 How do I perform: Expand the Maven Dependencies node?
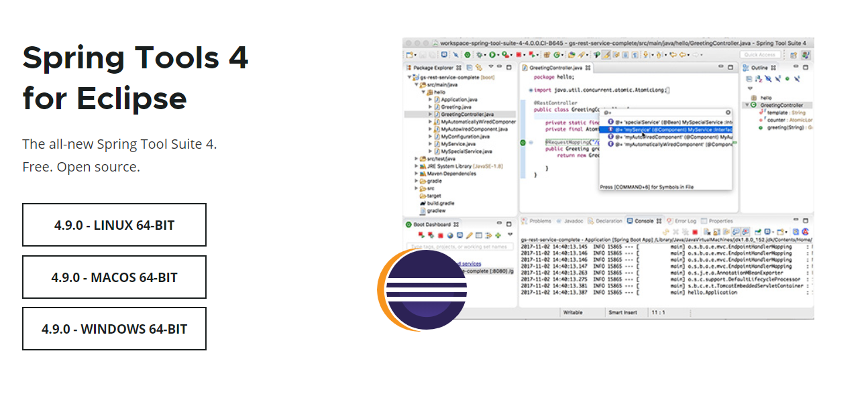point(416,174)
